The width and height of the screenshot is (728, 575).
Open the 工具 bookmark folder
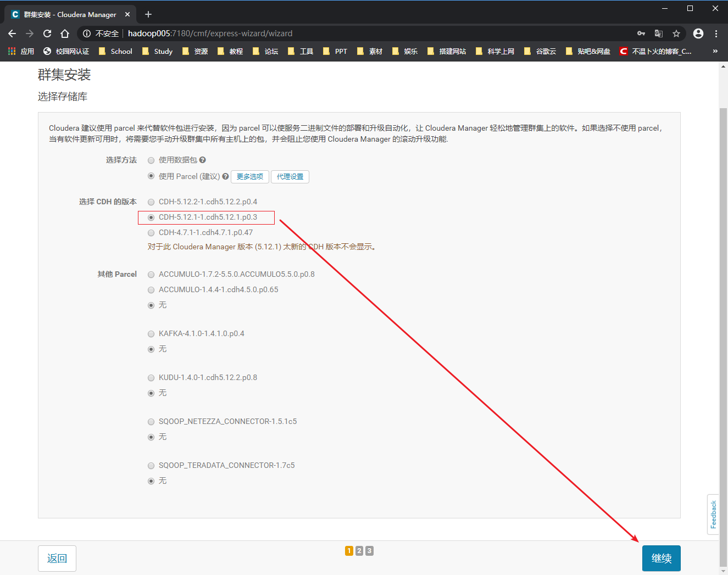[301, 51]
